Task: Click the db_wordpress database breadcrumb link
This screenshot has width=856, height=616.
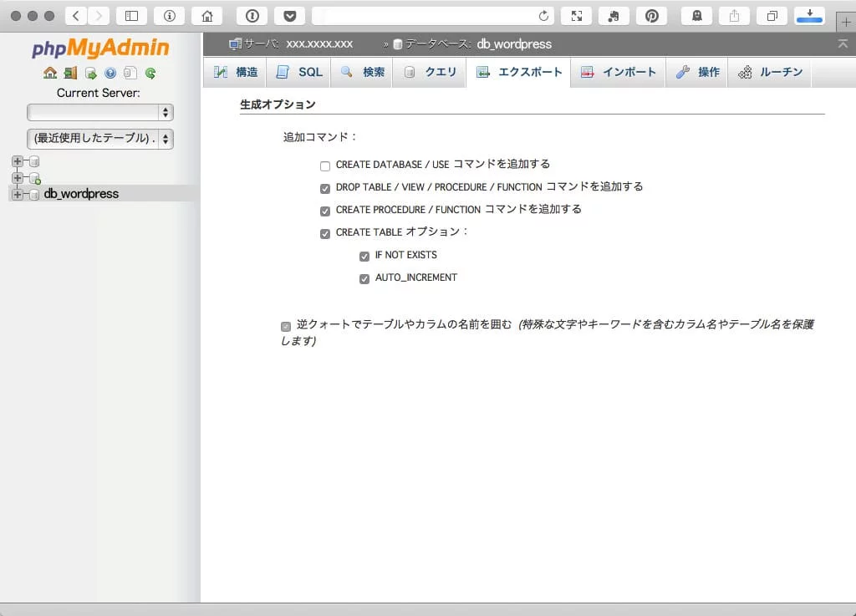Action: click(x=514, y=43)
